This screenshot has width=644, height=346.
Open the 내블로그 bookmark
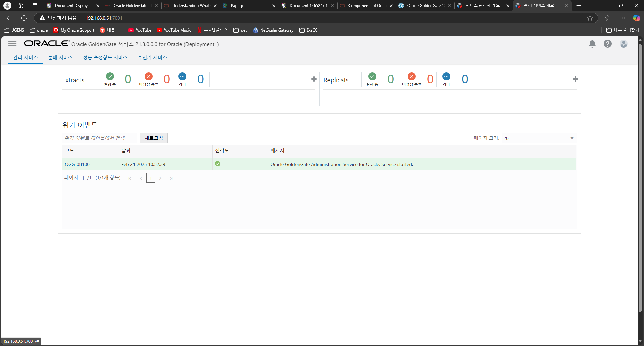point(111,30)
